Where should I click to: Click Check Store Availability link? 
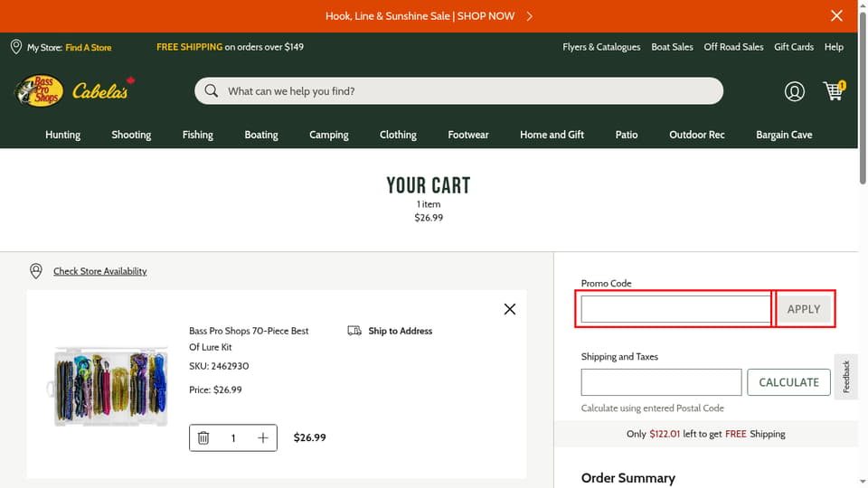pos(100,271)
